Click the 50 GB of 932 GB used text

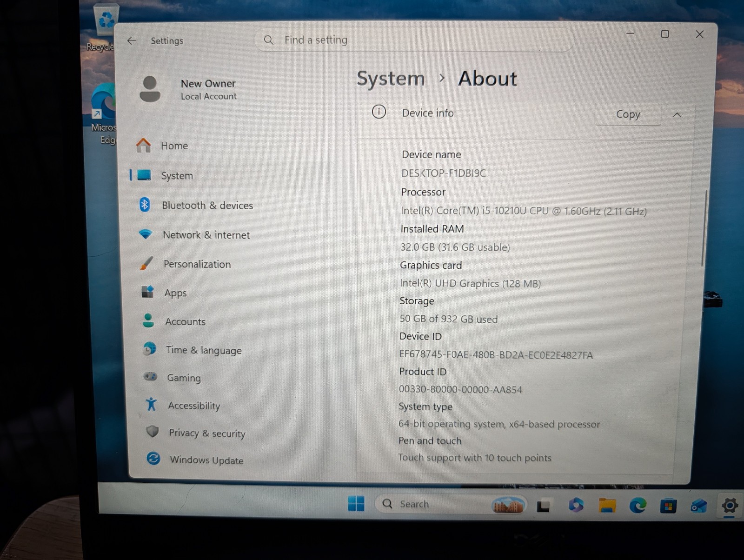(x=449, y=319)
